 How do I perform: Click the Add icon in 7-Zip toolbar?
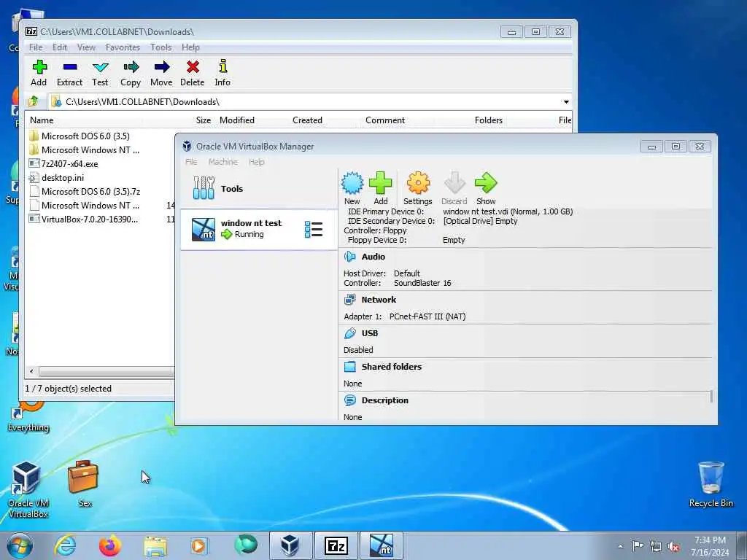[x=39, y=67]
